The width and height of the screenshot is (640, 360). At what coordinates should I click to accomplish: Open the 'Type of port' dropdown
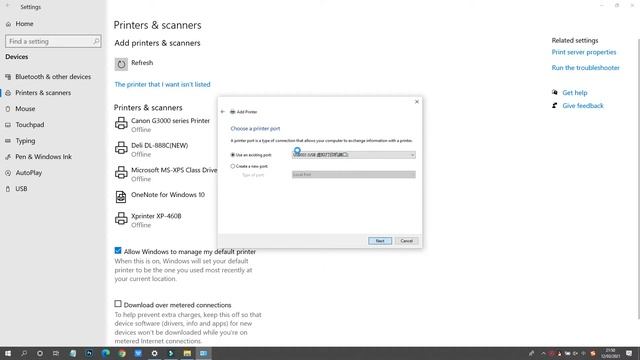(353, 175)
